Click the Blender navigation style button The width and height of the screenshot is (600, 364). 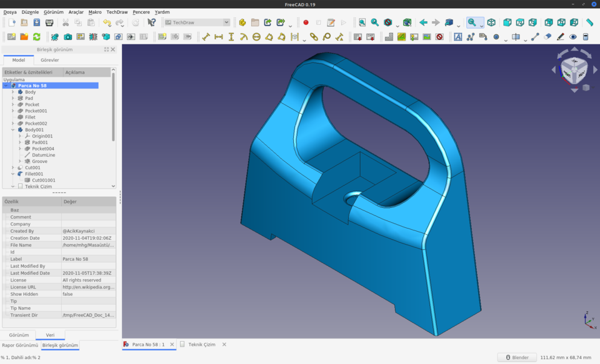tap(516, 358)
